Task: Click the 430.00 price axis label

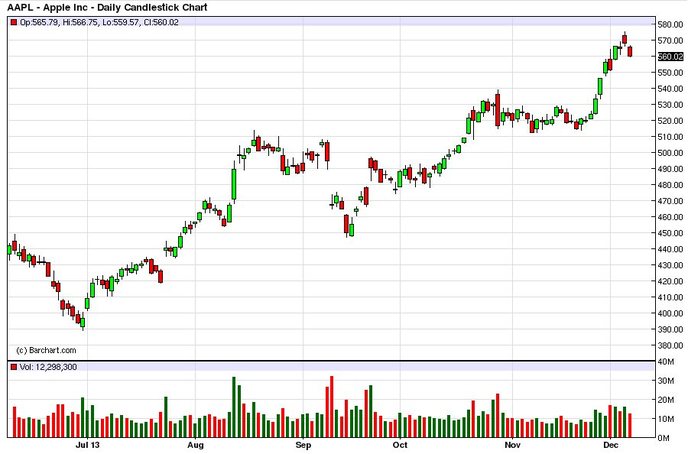Action: point(670,265)
